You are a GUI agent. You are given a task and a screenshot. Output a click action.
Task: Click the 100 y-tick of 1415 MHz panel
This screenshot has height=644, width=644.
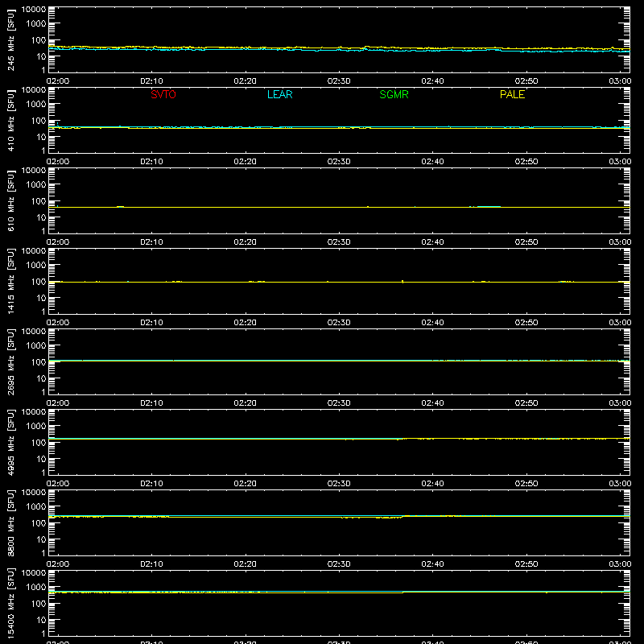pos(39,282)
